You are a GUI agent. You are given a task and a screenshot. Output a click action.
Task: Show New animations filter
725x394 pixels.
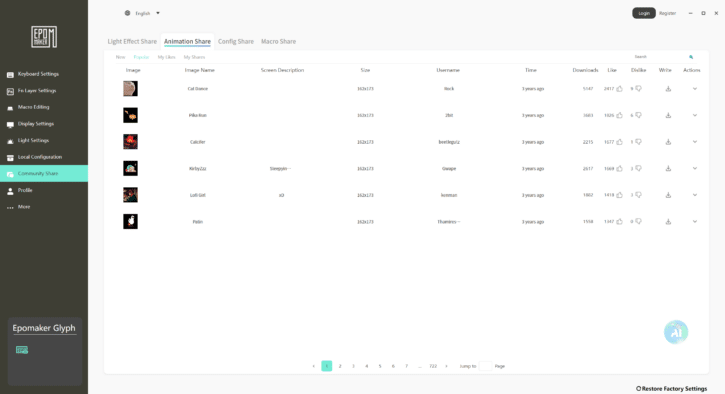point(120,57)
